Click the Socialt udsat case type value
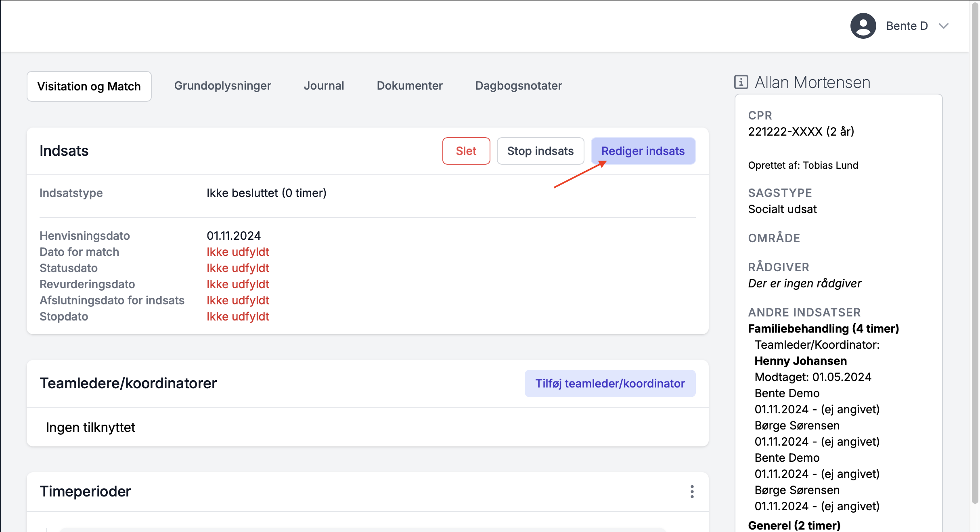The image size is (980, 532). pos(782,209)
